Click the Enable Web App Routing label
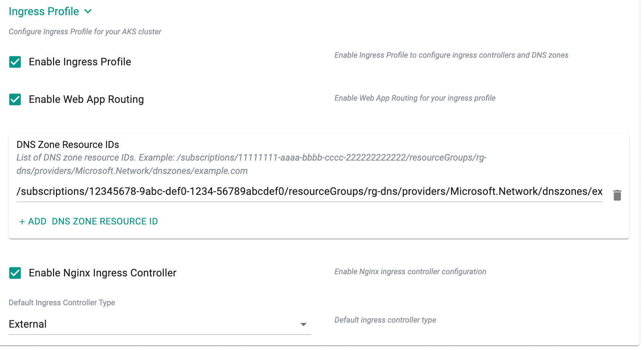The height and width of the screenshot is (350, 644). tap(86, 100)
